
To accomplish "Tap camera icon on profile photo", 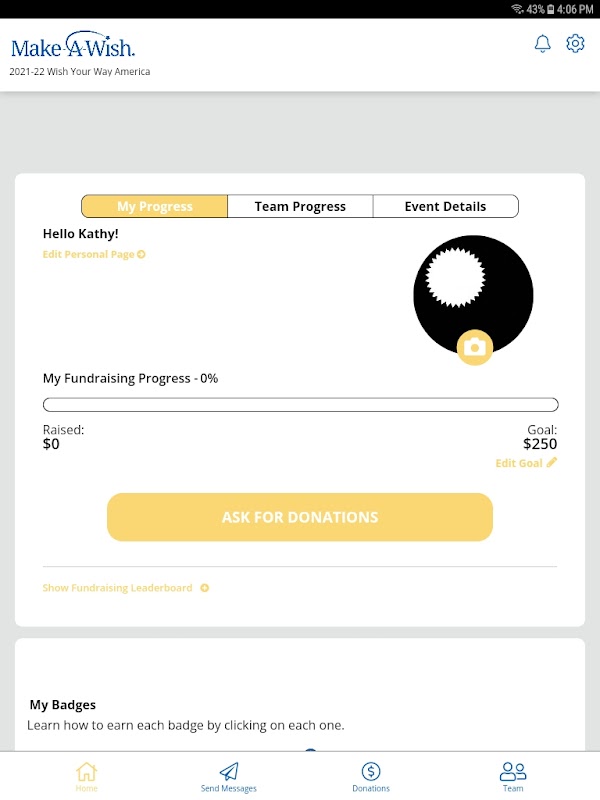I will pos(474,347).
